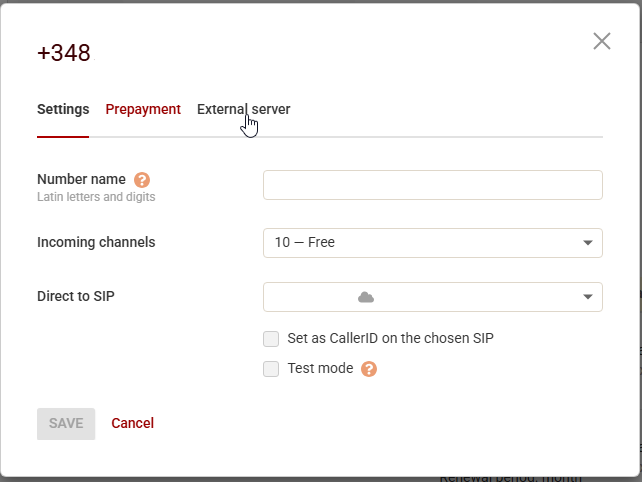Image resolution: width=642 pixels, height=482 pixels.
Task: Enable Set as CallerID on the chosen SIP
Action: click(x=271, y=339)
